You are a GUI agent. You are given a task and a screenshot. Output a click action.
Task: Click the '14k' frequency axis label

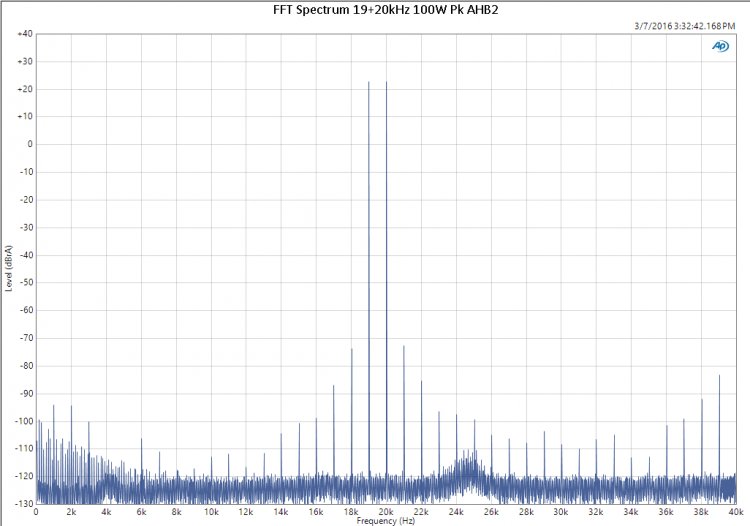281,512
